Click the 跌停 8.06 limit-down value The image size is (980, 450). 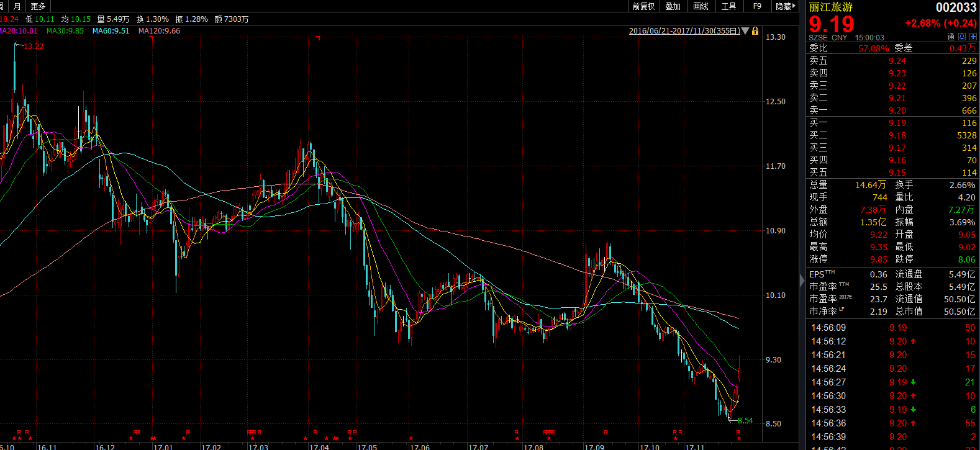pos(966,259)
